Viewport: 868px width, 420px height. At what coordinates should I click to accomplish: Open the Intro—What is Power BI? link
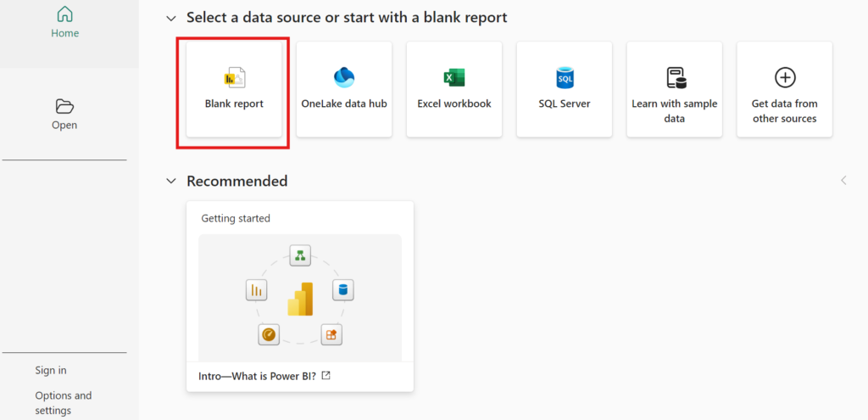click(x=257, y=376)
